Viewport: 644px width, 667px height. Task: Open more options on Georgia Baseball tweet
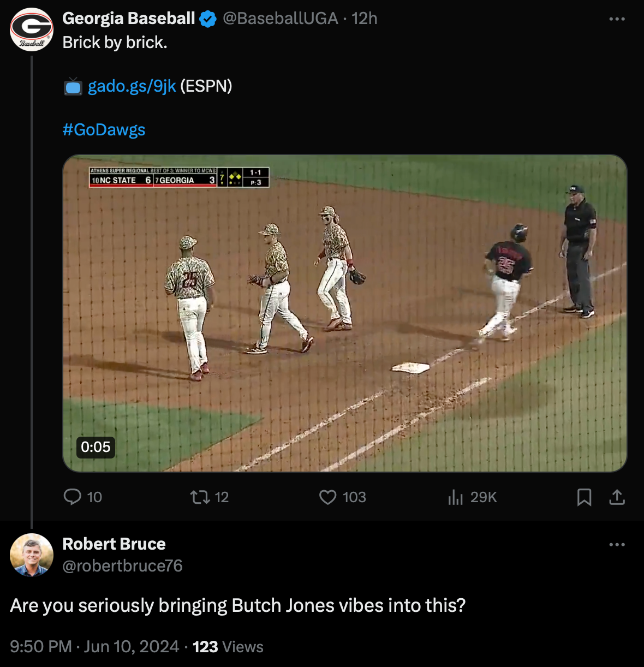pyautogui.click(x=617, y=19)
